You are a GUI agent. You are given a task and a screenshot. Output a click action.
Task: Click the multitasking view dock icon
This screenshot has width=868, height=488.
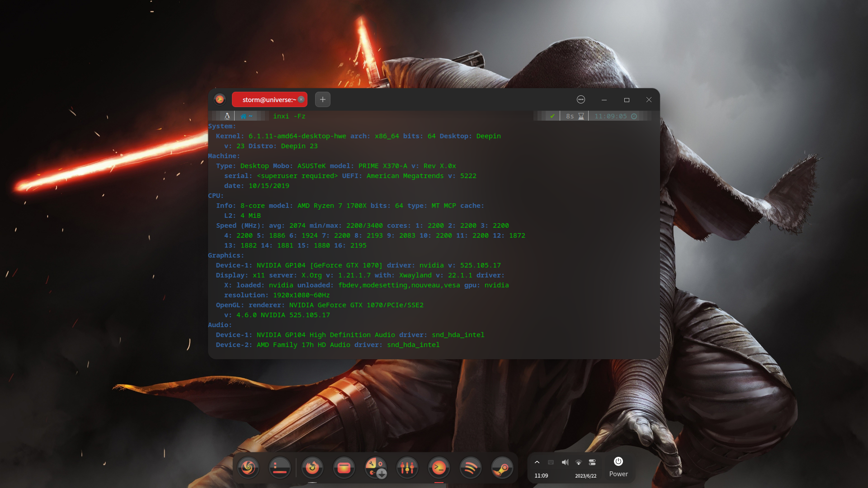(x=280, y=468)
